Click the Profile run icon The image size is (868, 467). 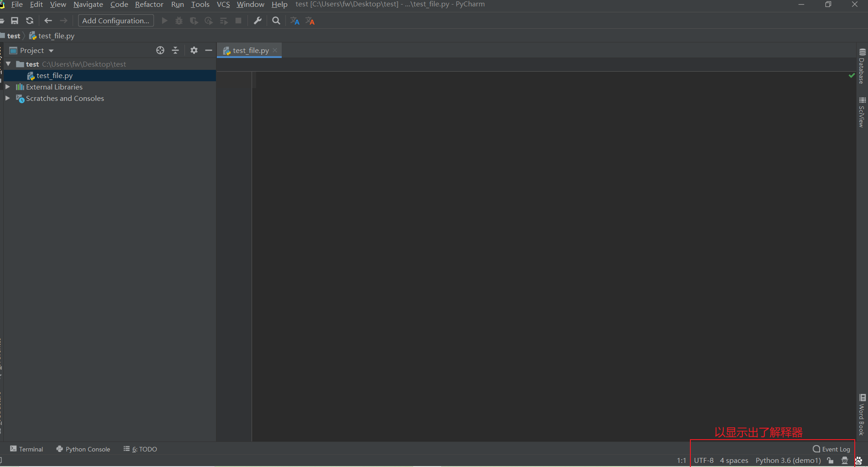click(x=209, y=21)
